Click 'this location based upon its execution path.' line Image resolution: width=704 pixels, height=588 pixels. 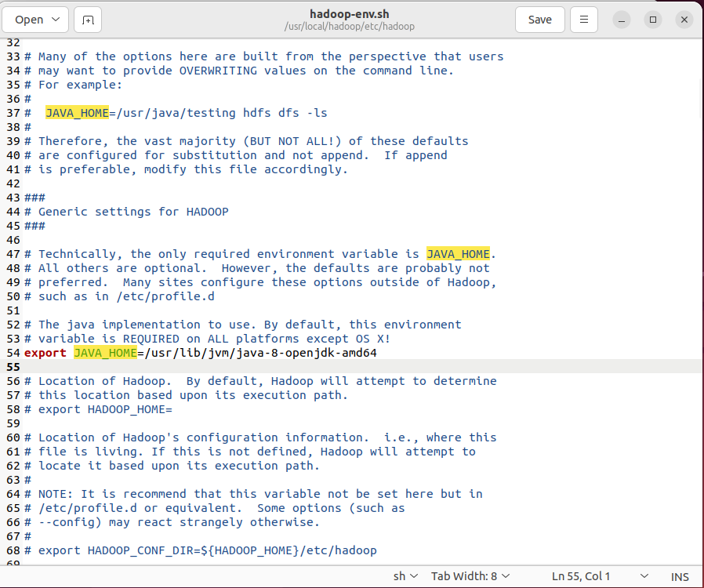(187, 395)
